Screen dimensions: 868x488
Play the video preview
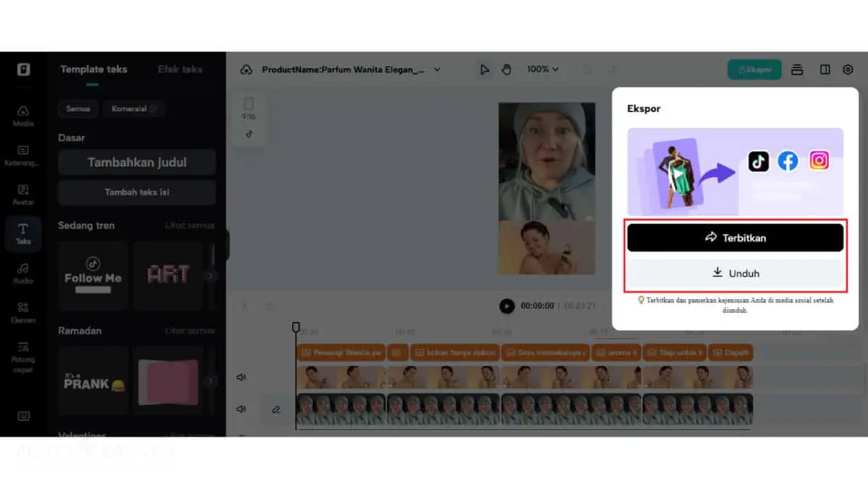pos(507,306)
